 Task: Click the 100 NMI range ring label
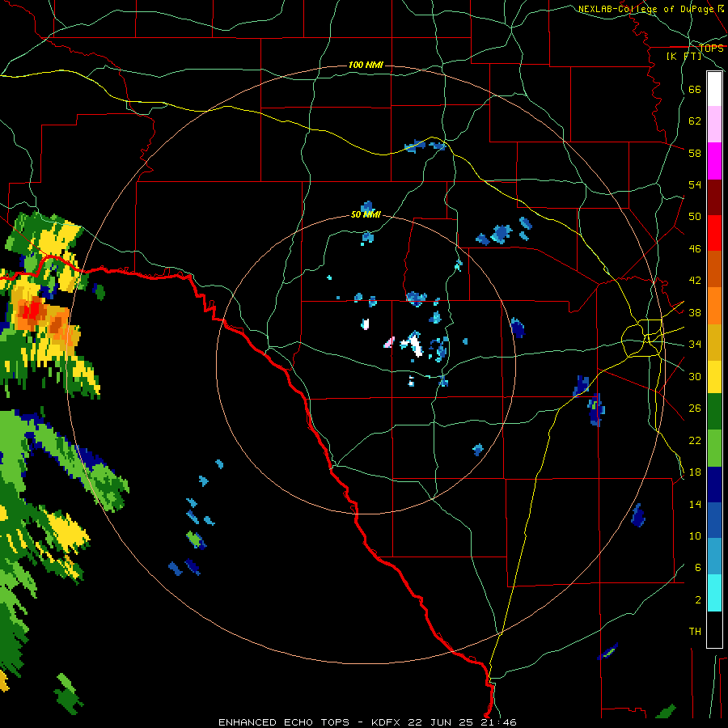tap(366, 65)
